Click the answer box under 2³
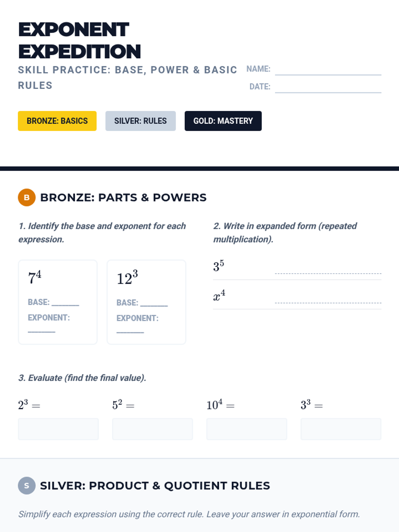Screen dimensions: 399x532 point(58,429)
